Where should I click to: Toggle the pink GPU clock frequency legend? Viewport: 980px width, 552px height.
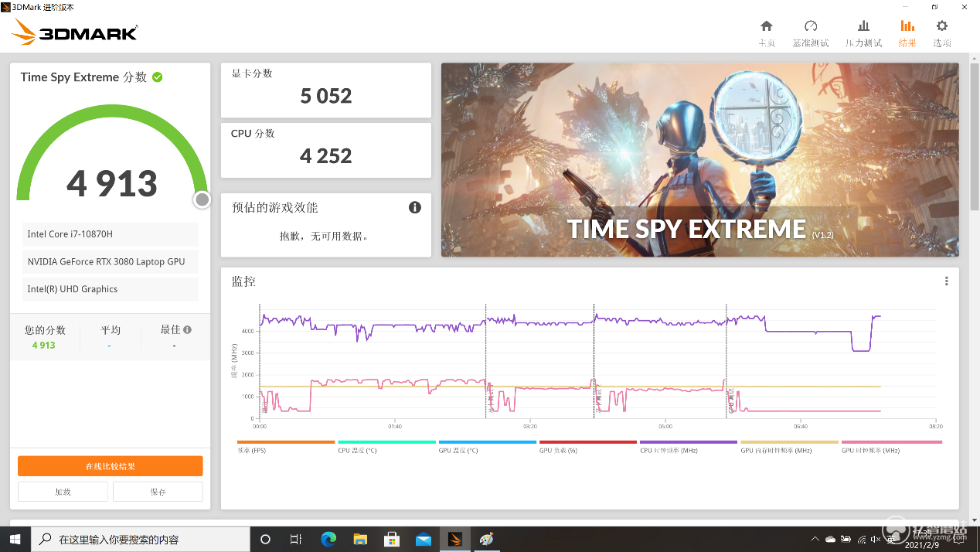[x=891, y=446]
